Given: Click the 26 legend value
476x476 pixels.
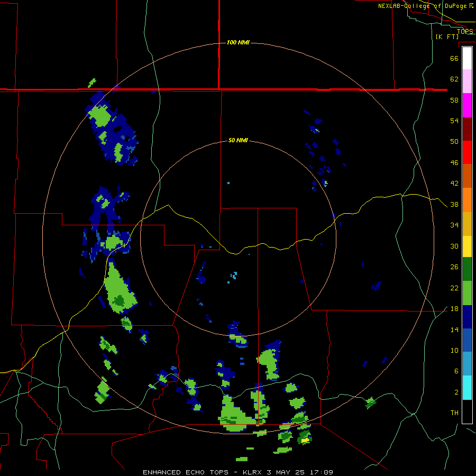Looking at the screenshot, I should [454, 267].
